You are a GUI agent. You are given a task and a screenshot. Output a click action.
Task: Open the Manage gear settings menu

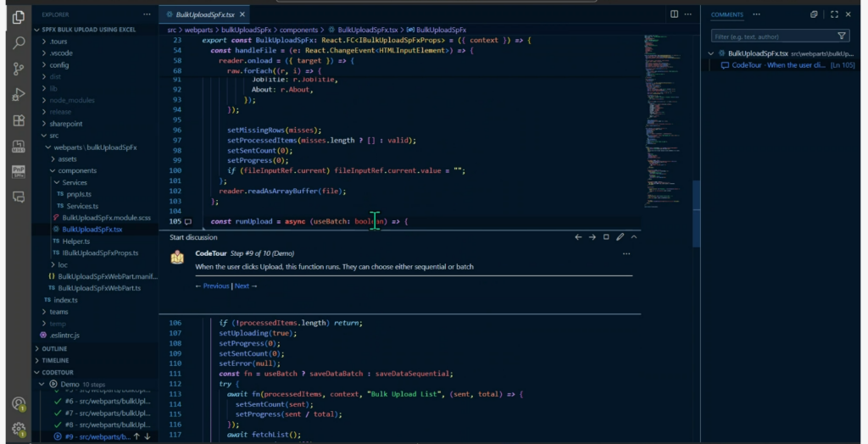(19, 429)
